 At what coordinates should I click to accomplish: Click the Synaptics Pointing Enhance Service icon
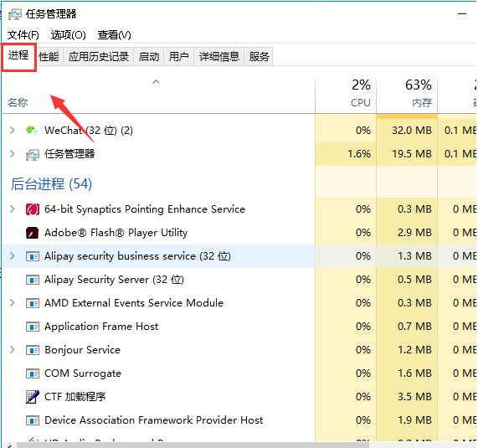pos(32,209)
